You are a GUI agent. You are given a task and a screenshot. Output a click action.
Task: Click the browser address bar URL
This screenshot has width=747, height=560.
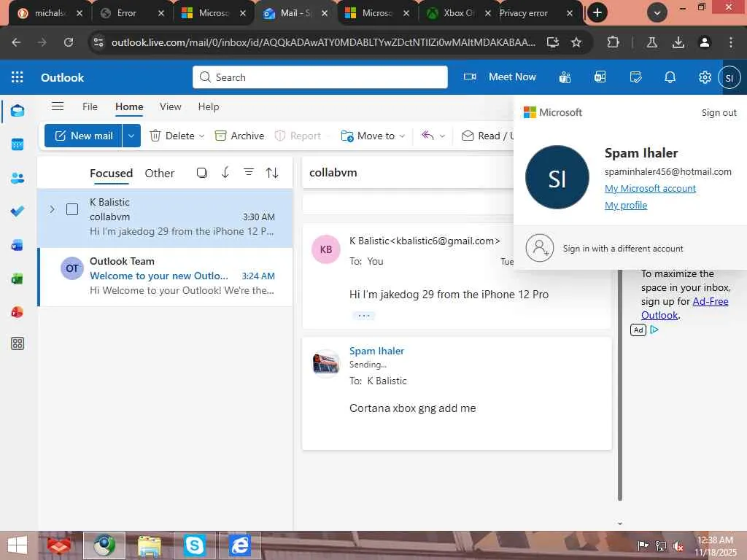pyautogui.click(x=323, y=42)
